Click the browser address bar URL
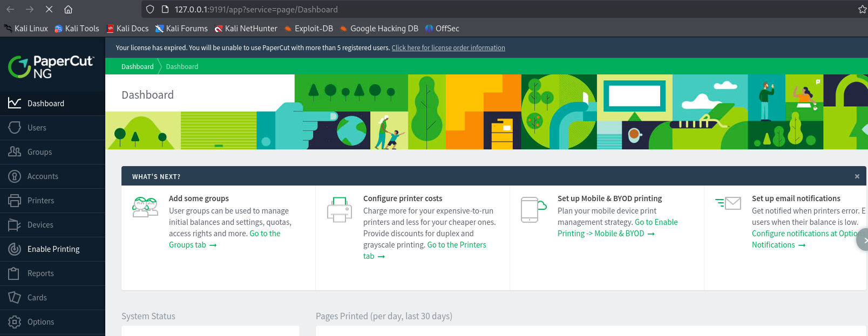Viewport: 868px width, 336px height. coord(256,9)
